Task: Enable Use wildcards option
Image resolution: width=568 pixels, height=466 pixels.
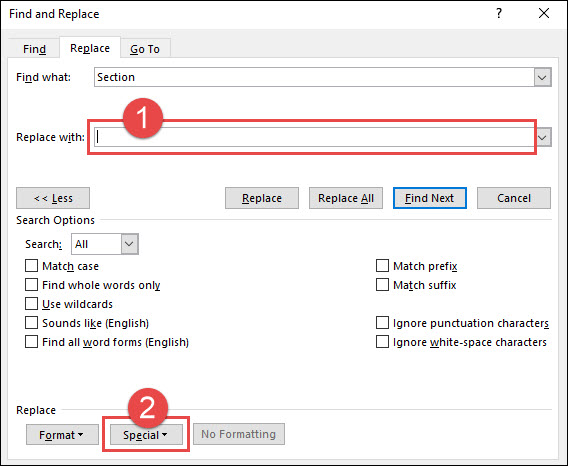Action: coord(32,304)
